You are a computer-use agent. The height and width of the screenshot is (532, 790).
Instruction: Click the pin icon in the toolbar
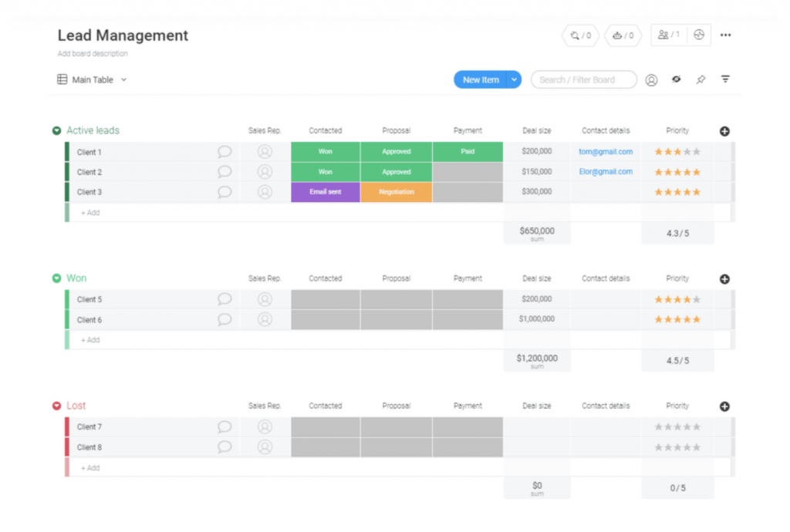click(701, 80)
